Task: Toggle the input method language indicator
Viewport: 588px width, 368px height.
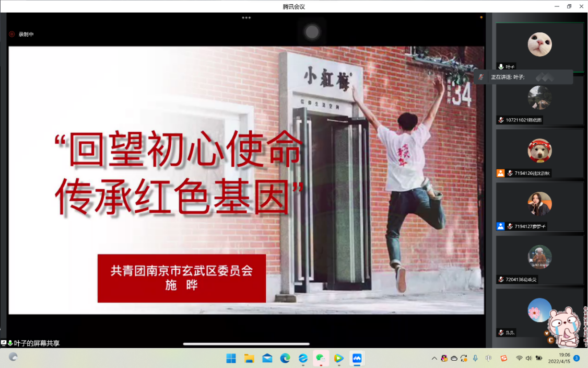Action: [x=489, y=358]
